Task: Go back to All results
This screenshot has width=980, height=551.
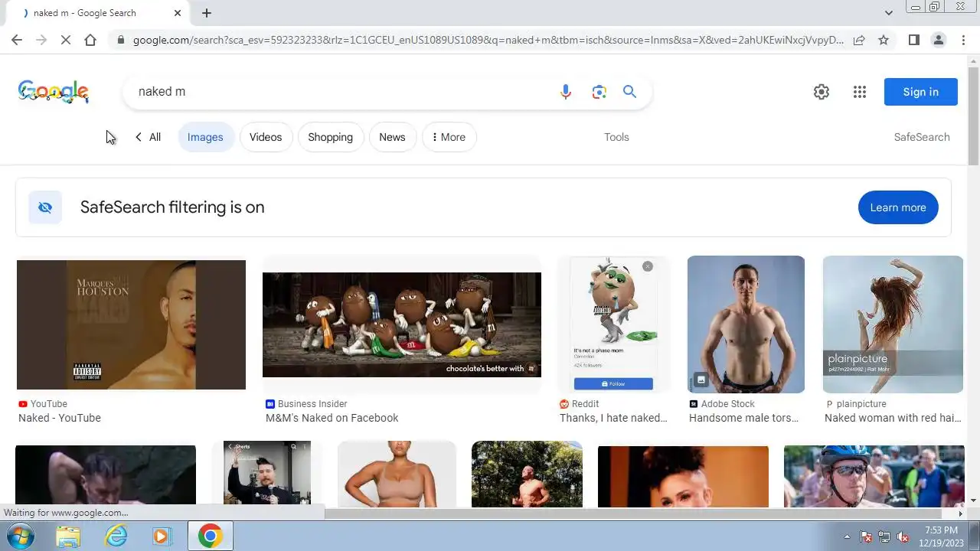Action: 148,137
